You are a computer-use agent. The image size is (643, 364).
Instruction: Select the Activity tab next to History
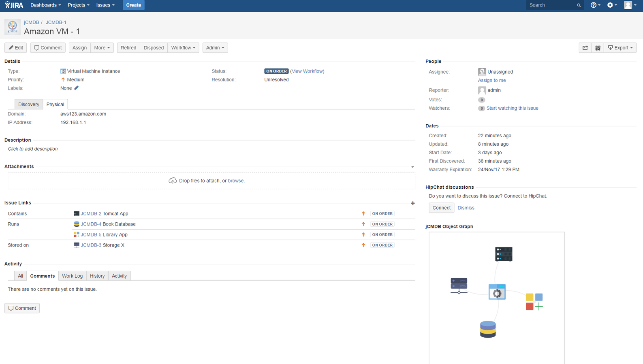[x=119, y=276]
